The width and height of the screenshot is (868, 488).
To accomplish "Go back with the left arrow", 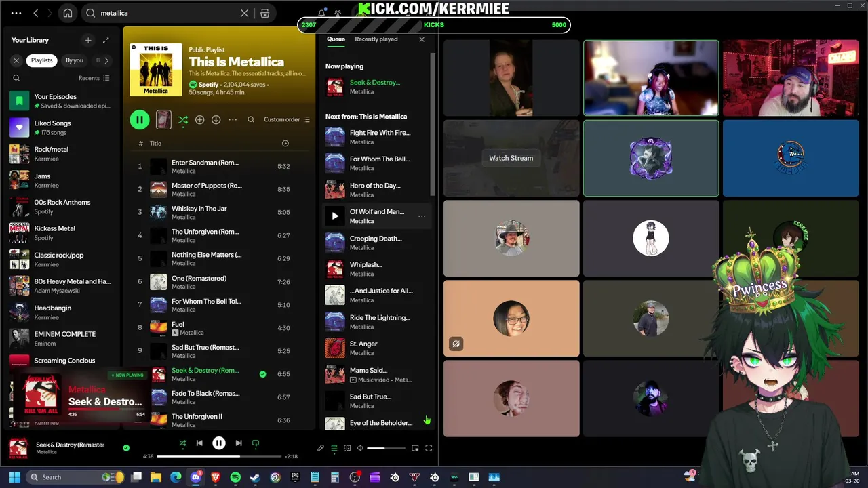I will coord(36,13).
